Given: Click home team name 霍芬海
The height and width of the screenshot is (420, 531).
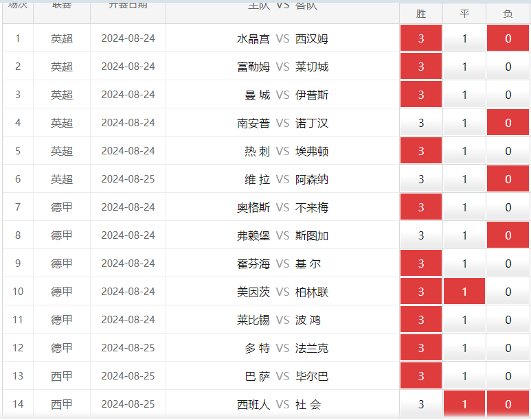Looking at the screenshot, I should point(253,264).
